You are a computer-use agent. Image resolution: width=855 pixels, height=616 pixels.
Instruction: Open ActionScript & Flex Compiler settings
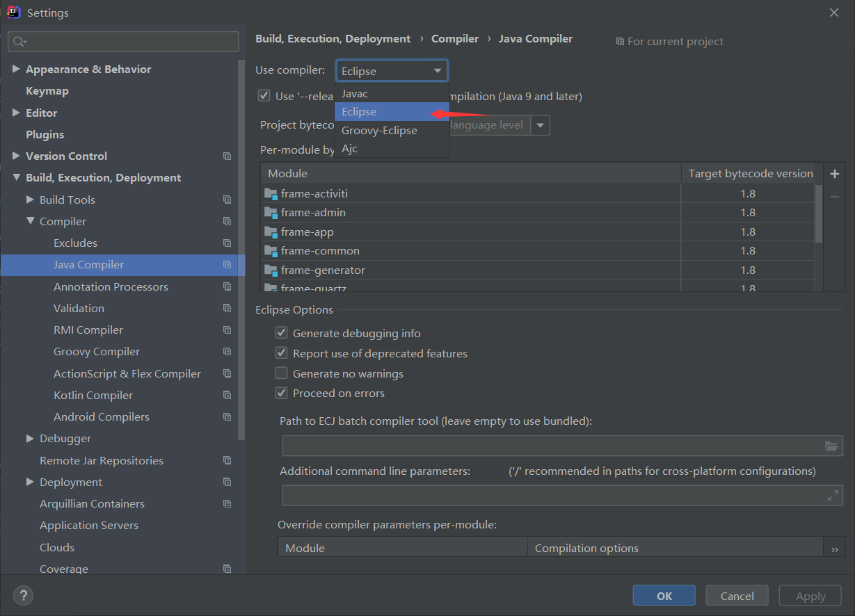click(127, 373)
